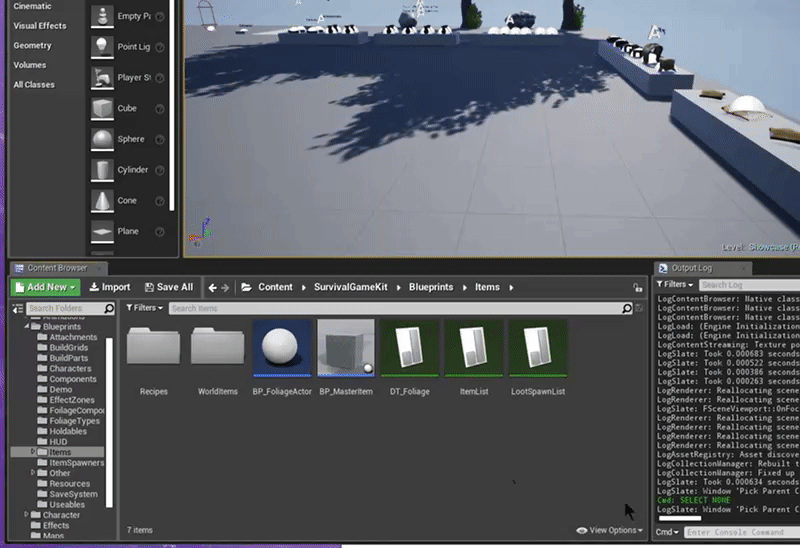
Task: Navigate back in Content Browser history
Action: tap(212, 288)
